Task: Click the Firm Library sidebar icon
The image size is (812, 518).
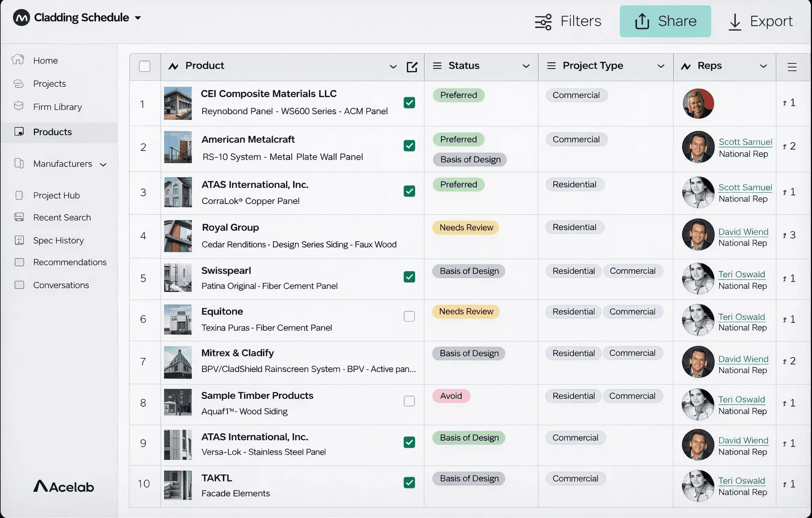Action: click(19, 106)
